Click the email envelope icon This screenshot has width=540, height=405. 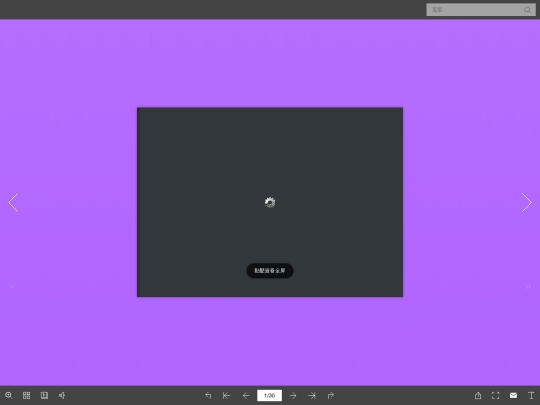513,395
